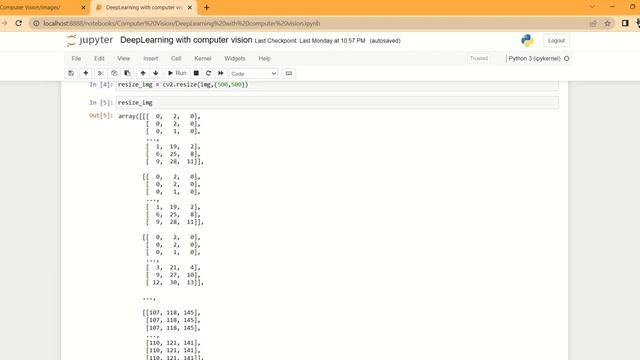The image size is (640, 360).
Task: Click the kernel idle indicator circle
Action: point(567,58)
